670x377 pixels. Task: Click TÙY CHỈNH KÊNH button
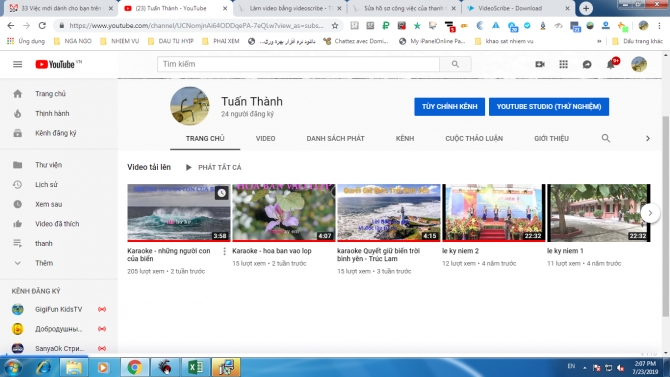[450, 106]
